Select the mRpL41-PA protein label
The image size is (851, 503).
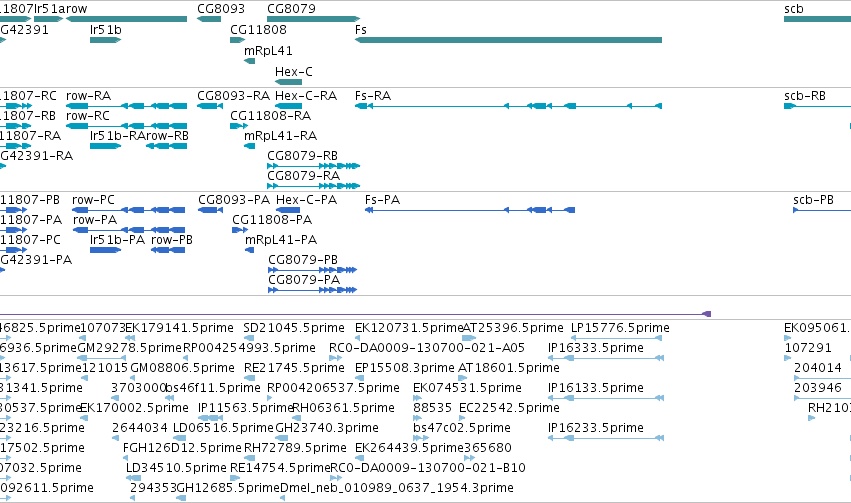point(281,240)
